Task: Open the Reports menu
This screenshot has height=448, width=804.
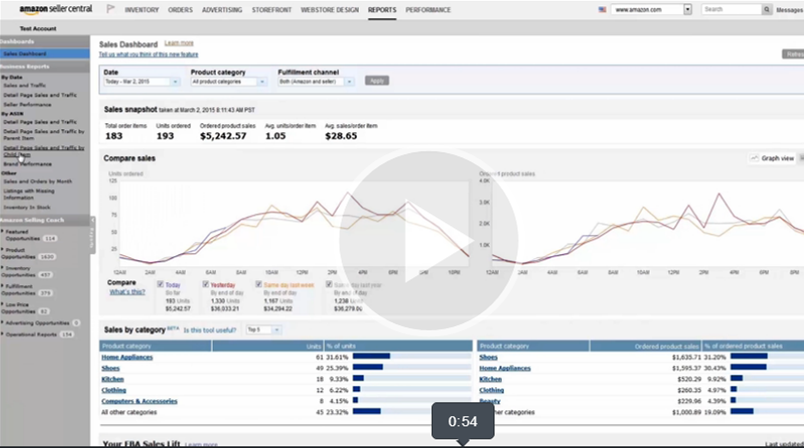Action: click(382, 10)
